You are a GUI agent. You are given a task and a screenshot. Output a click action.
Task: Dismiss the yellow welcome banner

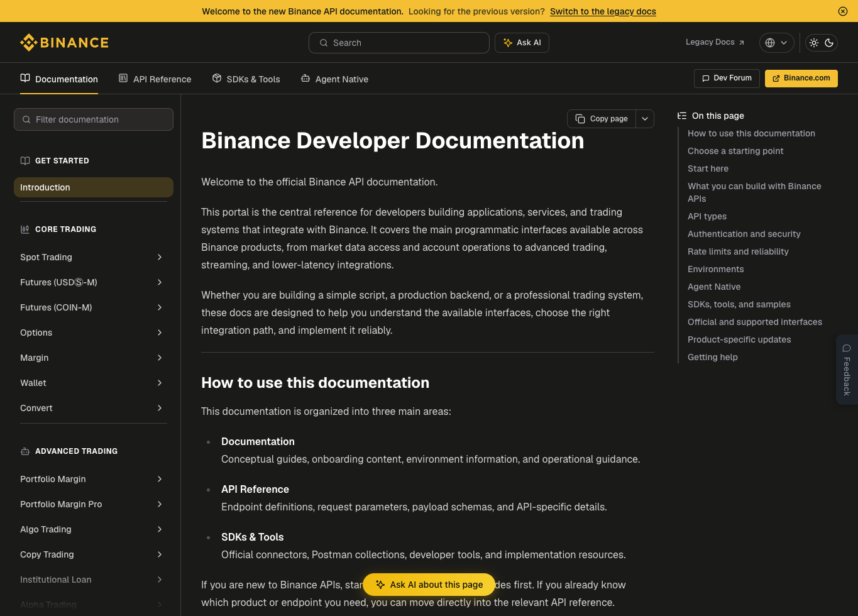[x=843, y=11]
